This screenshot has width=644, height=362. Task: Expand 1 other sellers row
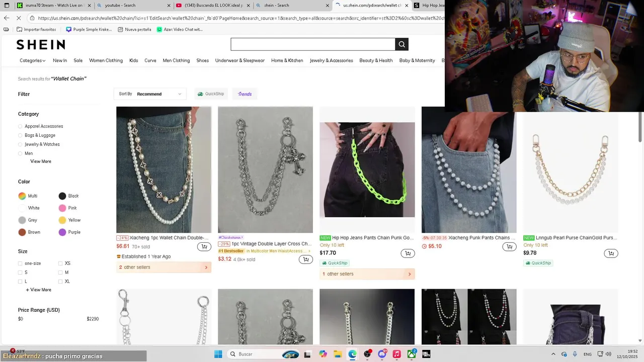coord(367,274)
